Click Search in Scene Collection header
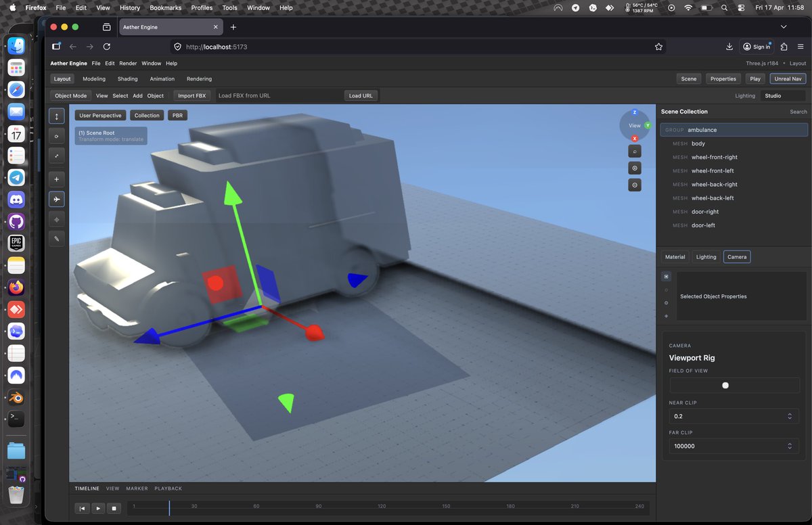 (798, 112)
